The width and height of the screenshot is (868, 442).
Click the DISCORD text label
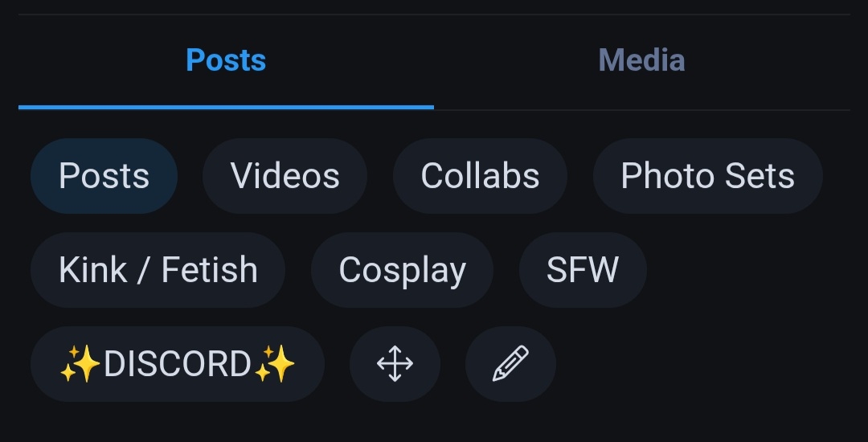point(178,364)
